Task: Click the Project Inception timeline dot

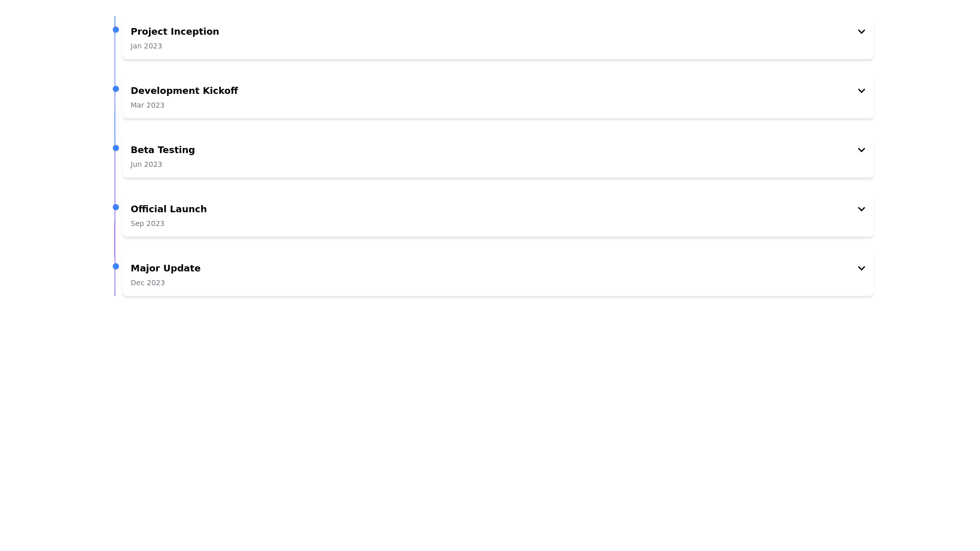Action: point(116,30)
